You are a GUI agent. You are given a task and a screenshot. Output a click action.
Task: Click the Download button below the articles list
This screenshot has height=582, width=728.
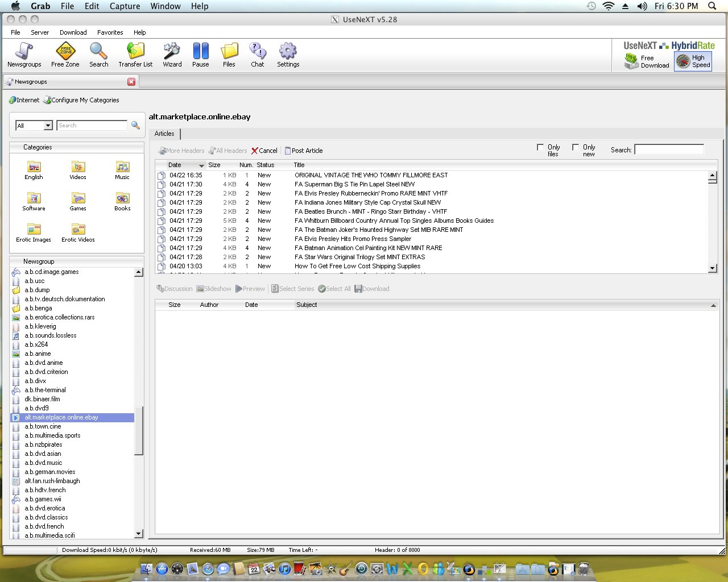tap(372, 289)
